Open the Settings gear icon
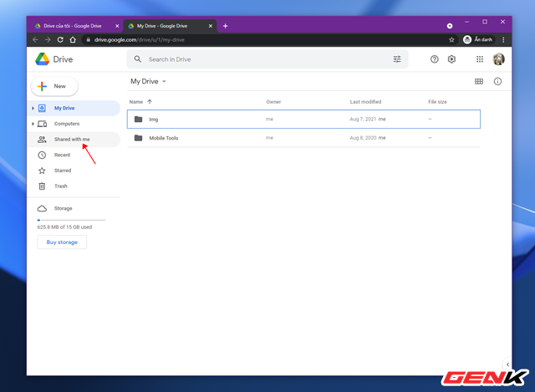Screen dimensions: 535x392 pyautogui.click(x=451, y=59)
